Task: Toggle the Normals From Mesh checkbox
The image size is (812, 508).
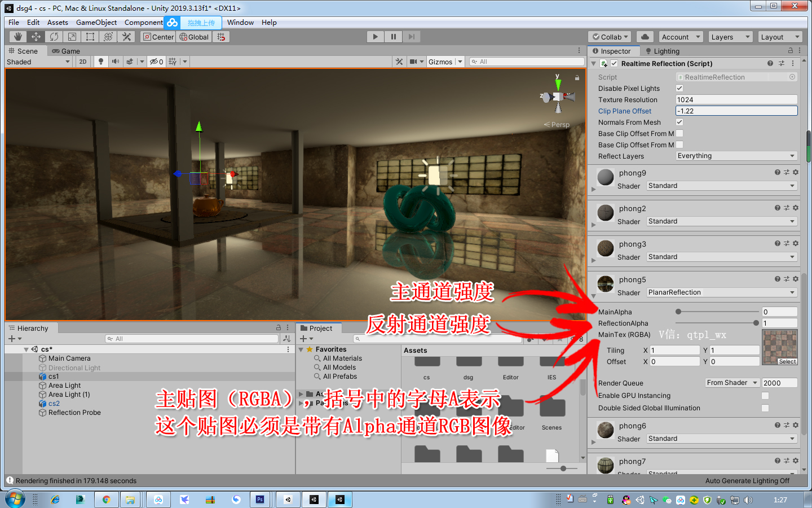Action: click(x=679, y=122)
